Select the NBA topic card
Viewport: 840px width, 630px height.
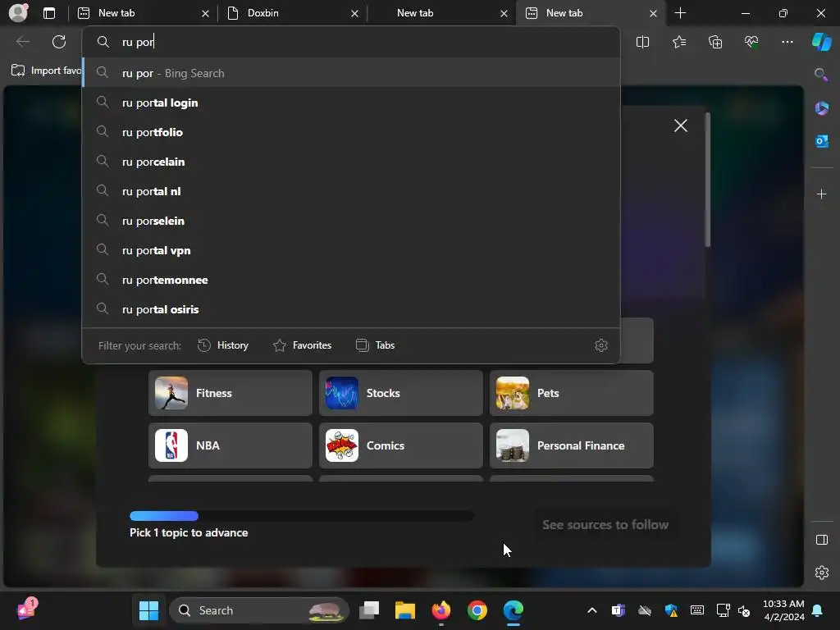231,445
